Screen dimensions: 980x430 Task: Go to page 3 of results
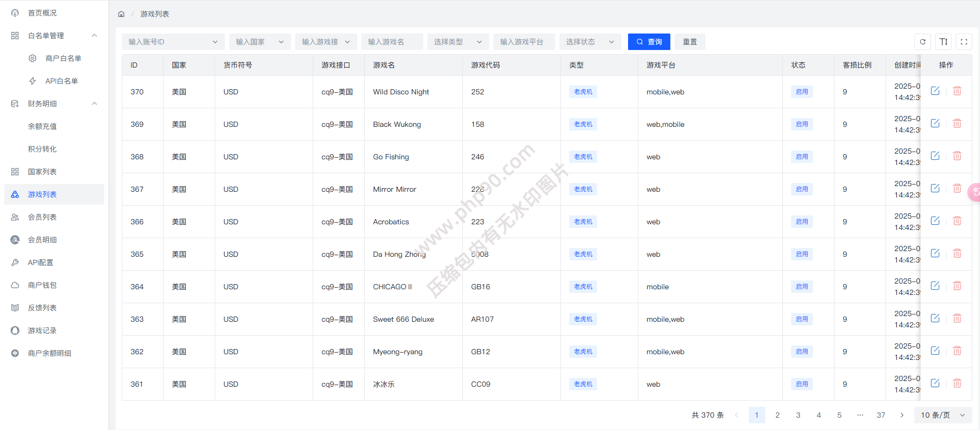click(x=798, y=415)
